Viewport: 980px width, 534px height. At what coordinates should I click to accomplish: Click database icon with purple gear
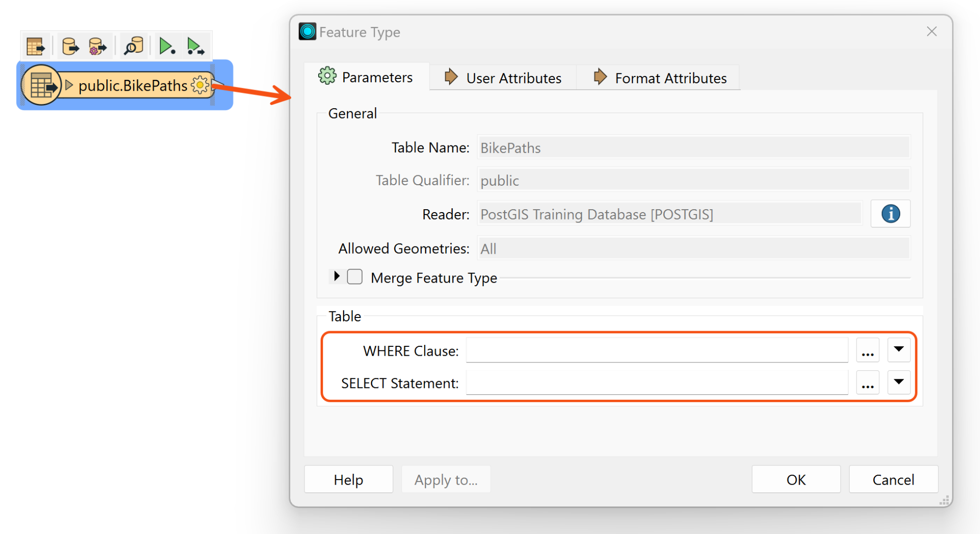(x=97, y=47)
